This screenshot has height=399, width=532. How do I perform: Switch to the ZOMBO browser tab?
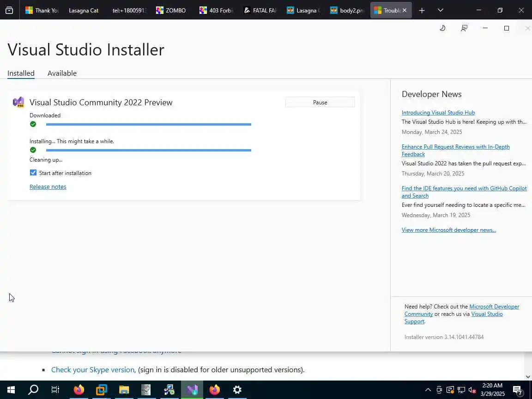point(172,11)
